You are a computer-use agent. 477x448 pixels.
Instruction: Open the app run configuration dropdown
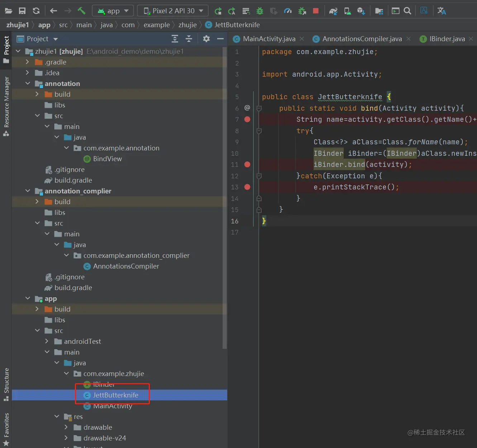point(113,11)
